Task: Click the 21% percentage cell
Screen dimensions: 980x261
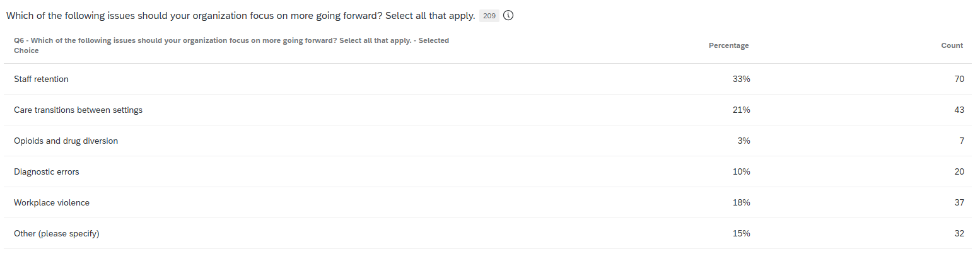Action: coord(742,110)
